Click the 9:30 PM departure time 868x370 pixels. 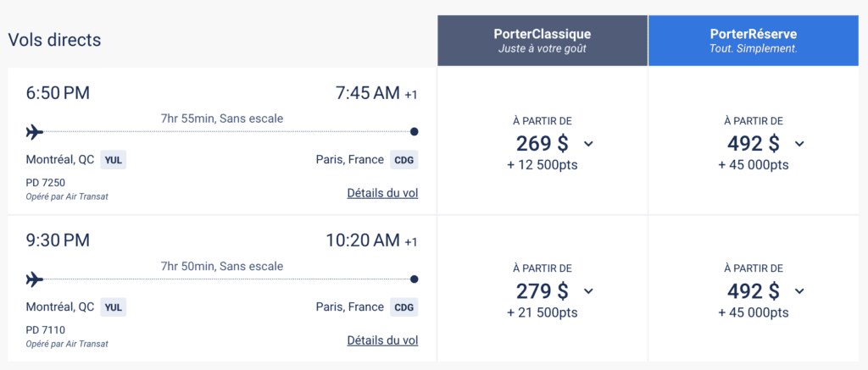[x=58, y=240]
